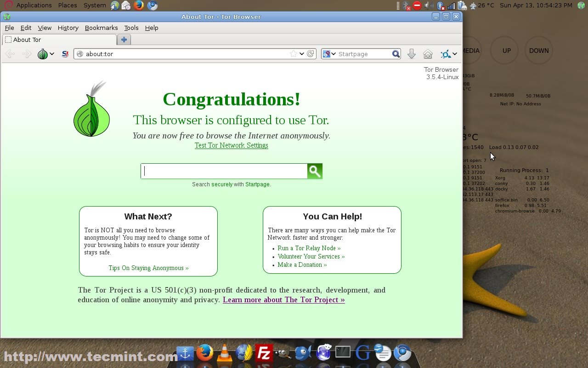Click the Test Tor Network Settings link
This screenshot has height=368, width=588.
pos(232,145)
